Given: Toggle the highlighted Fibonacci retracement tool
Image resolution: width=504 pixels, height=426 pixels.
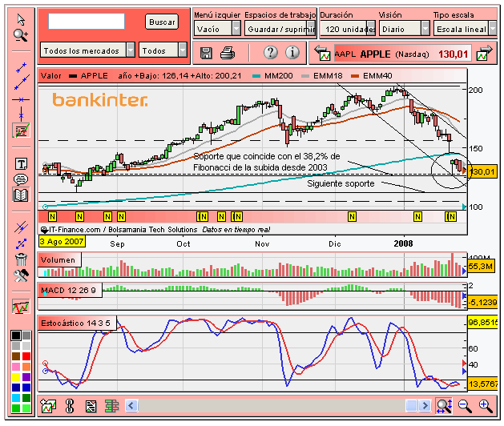Looking at the screenshot, I should coord(21,131).
